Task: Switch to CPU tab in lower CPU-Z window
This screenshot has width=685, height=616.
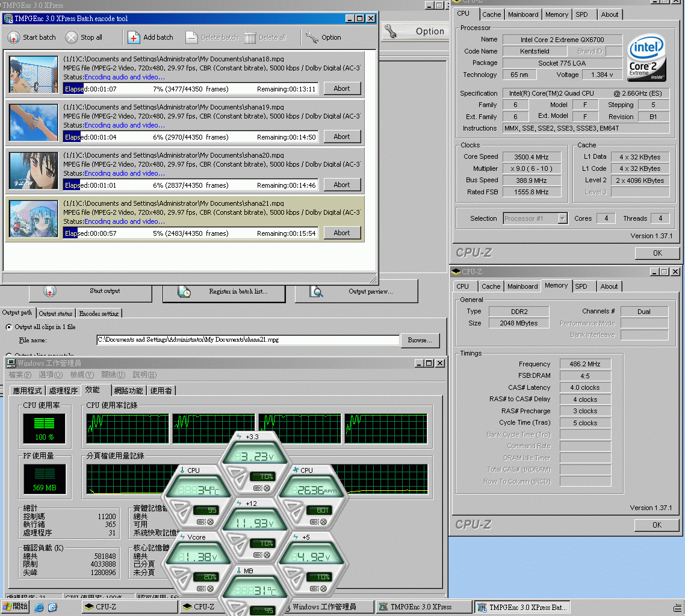Action: 463,286
